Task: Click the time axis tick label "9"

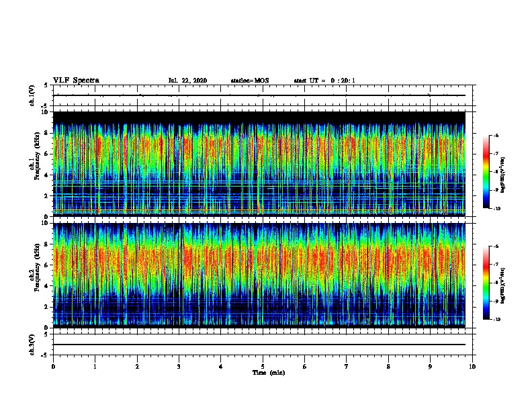Action: click(430, 367)
